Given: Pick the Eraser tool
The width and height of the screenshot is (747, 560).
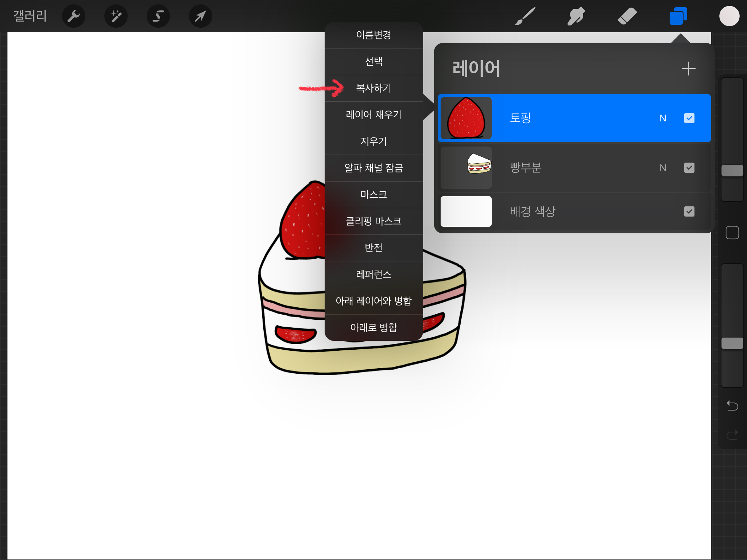Looking at the screenshot, I should [627, 16].
